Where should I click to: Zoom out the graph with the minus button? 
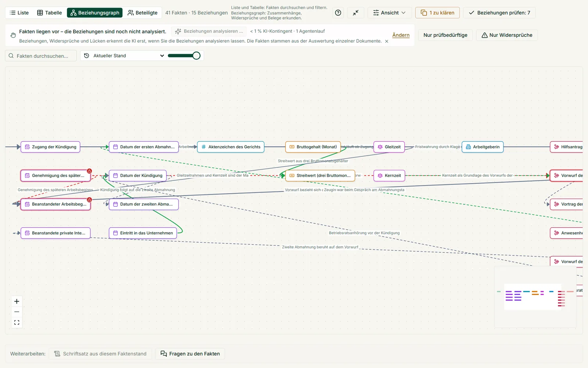coord(17,312)
